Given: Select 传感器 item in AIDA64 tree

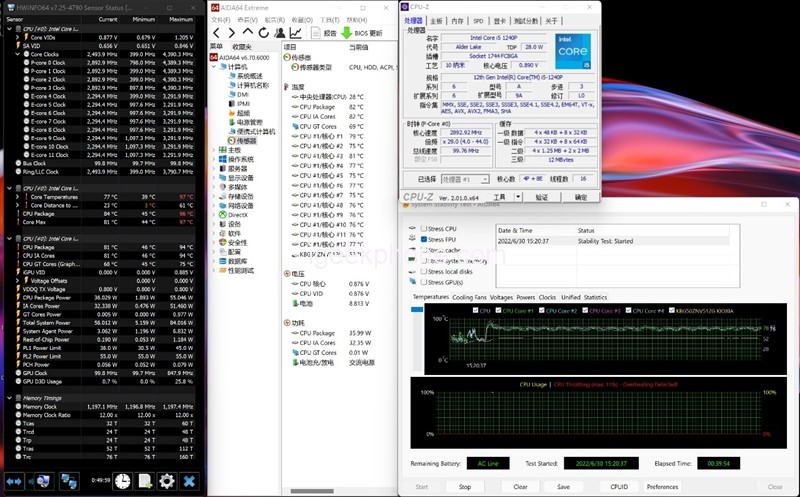Looking at the screenshot, I should (246, 141).
